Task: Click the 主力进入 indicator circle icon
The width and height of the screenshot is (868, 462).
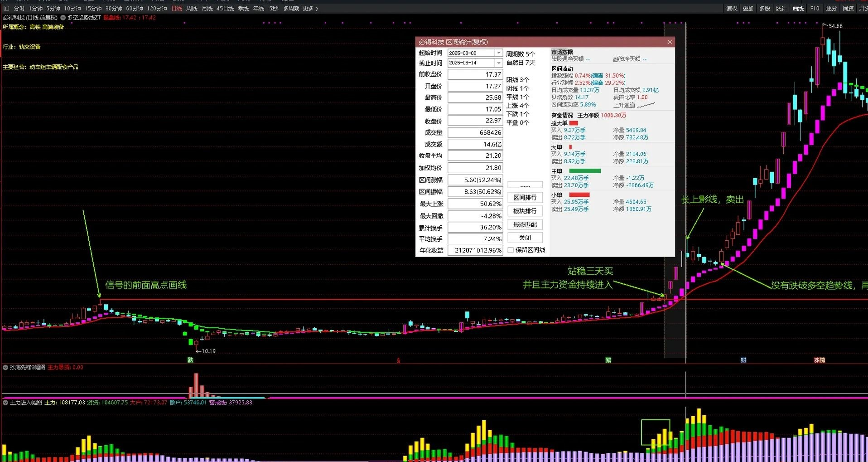Action: point(5,403)
